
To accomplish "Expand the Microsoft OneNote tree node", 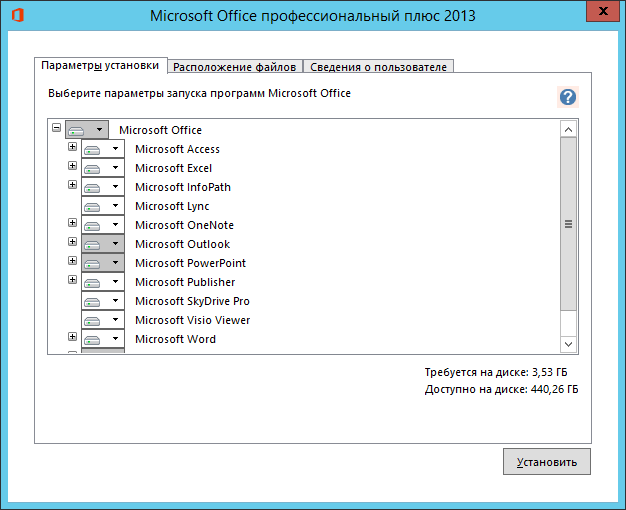I will click(x=72, y=222).
